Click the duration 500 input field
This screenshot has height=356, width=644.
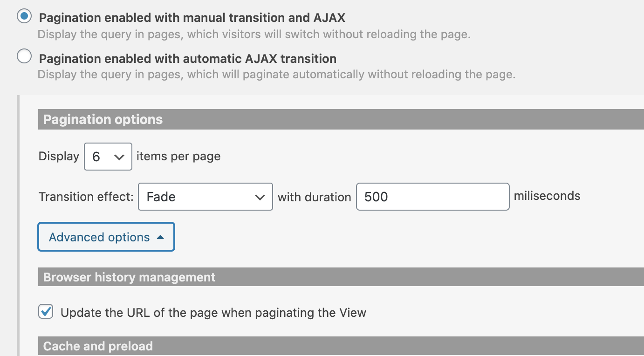coord(432,197)
